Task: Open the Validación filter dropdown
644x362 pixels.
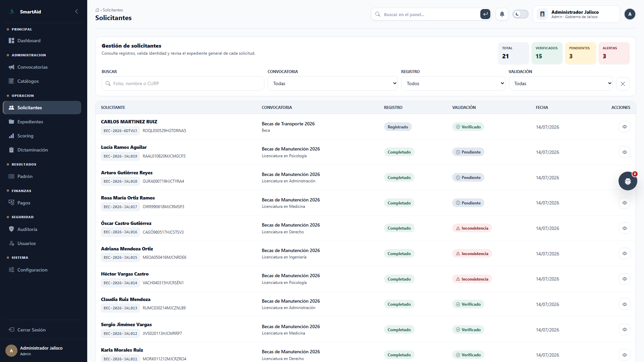Action: click(561, 83)
